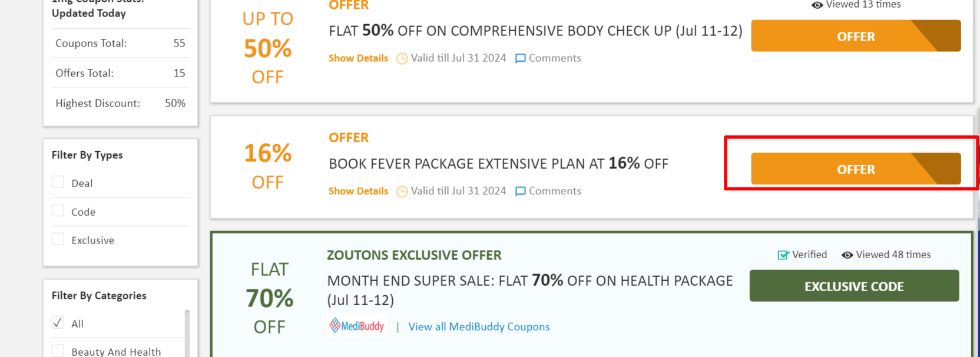Tick the Exclusive filter checkbox

tap(58, 239)
